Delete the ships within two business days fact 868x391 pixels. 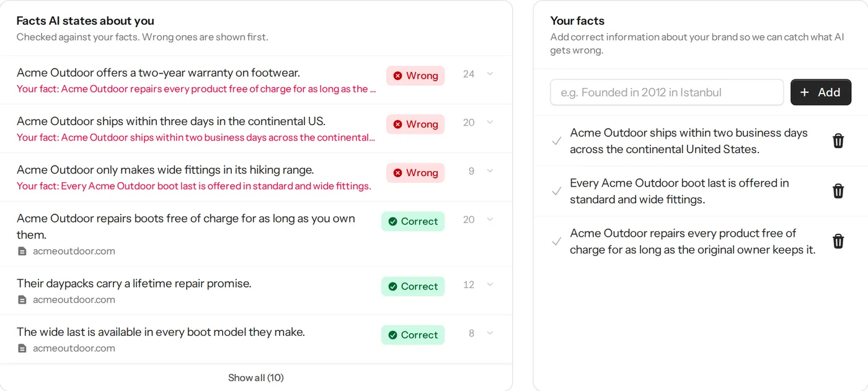click(x=838, y=141)
